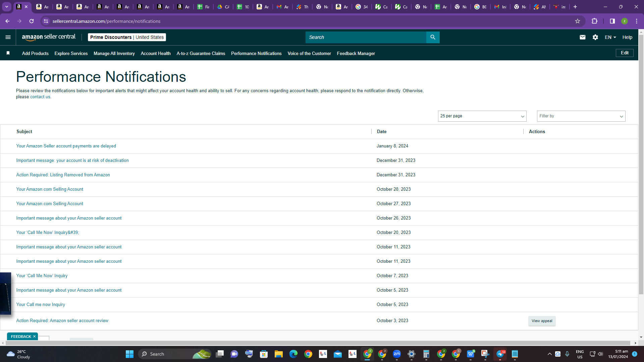Open the Calculator taskbar icon
Viewport: 644px width, 362px height.
click(x=426, y=354)
